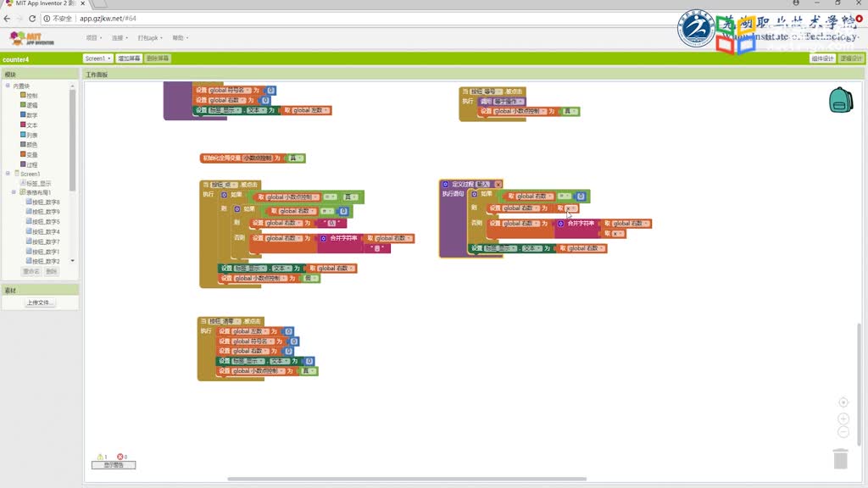Open the 连接 menu

click(x=120, y=38)
